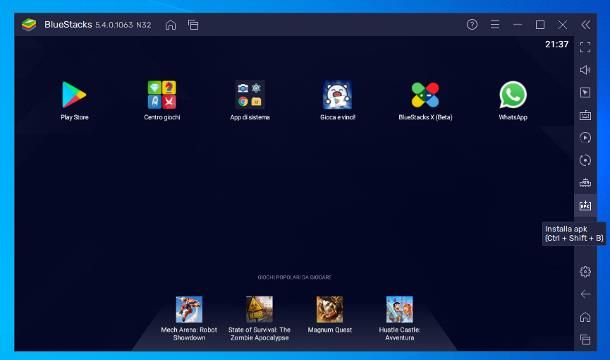Maximize the BlueStacks window
The height and width of the screenshot is (360, 610).
[x=540, y=25]
